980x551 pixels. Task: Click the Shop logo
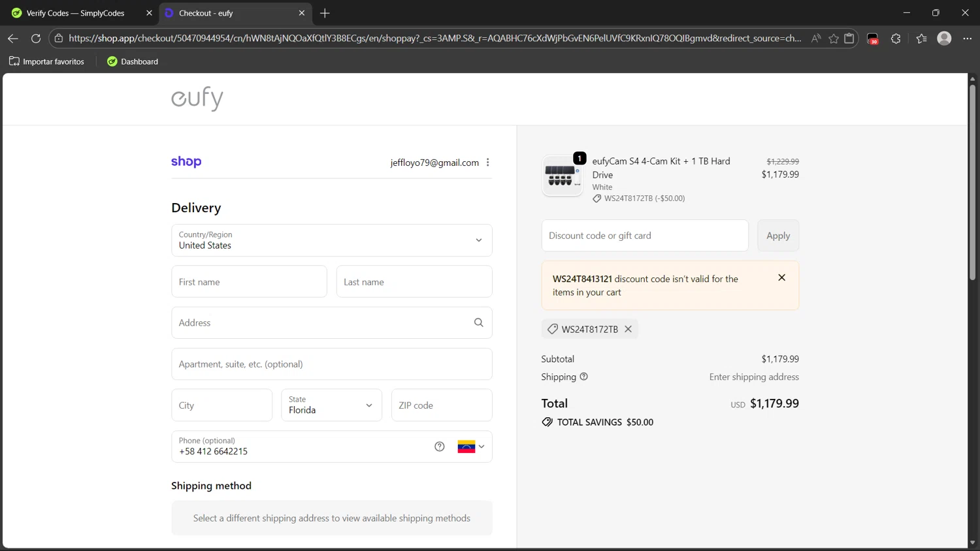(186, 161)
